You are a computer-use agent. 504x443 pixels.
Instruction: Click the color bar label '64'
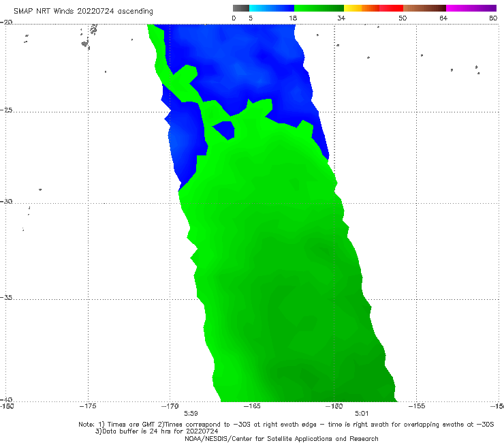443,18
